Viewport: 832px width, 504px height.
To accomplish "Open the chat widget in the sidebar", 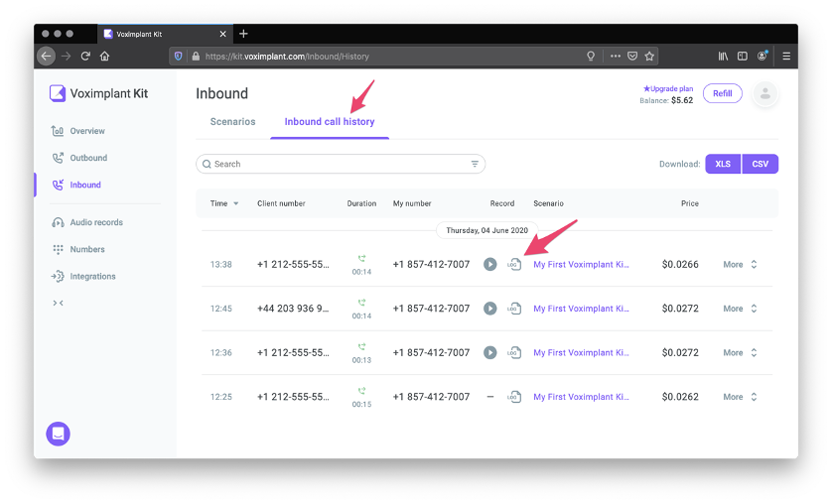I will [59, 434].
